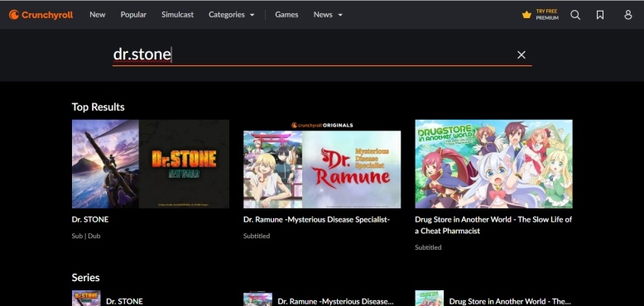The image size is (644, 306).
Task: Select Dr. Ramune in Series list
Action: 335,302
